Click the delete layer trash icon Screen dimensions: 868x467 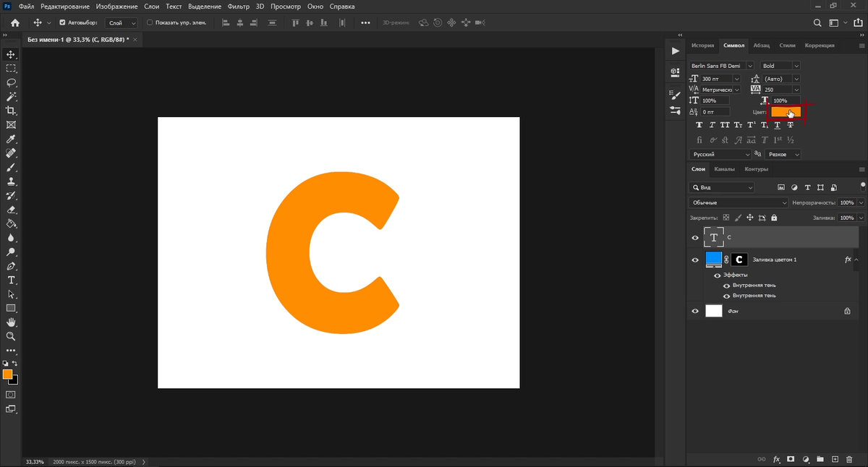pos(849,459)
